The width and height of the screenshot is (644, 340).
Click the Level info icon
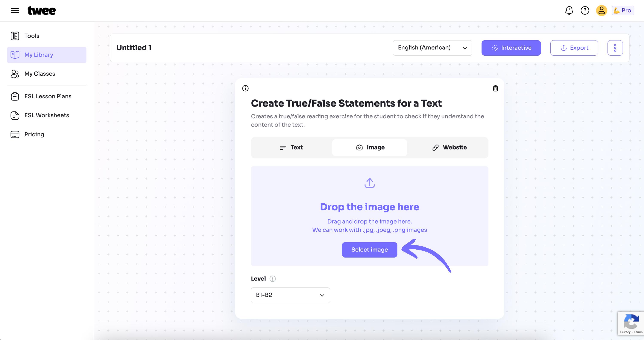[x=272, y=279]
